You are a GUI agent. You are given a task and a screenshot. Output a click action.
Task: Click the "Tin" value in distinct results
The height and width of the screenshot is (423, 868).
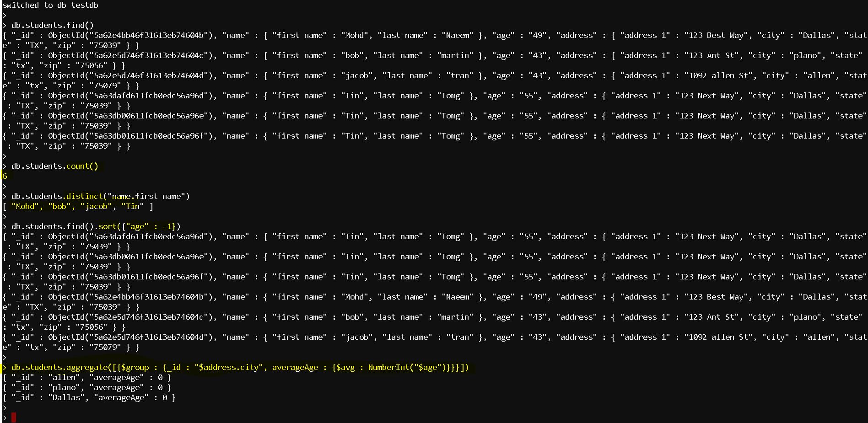pyautogui.click(x=133, y=206)
